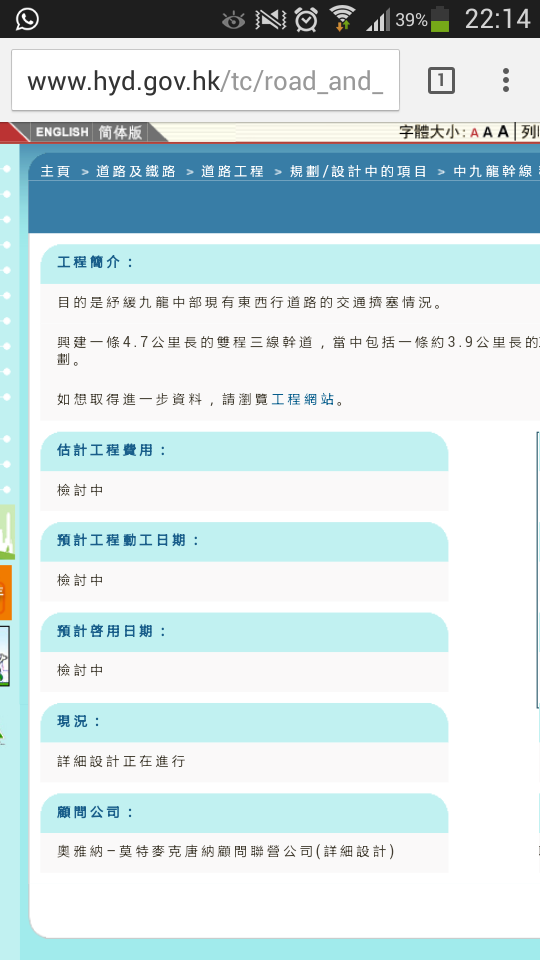Open the orange sidebar banner thumbnail
This screenshot has height=960, width=540.
[x=6, y=593]
